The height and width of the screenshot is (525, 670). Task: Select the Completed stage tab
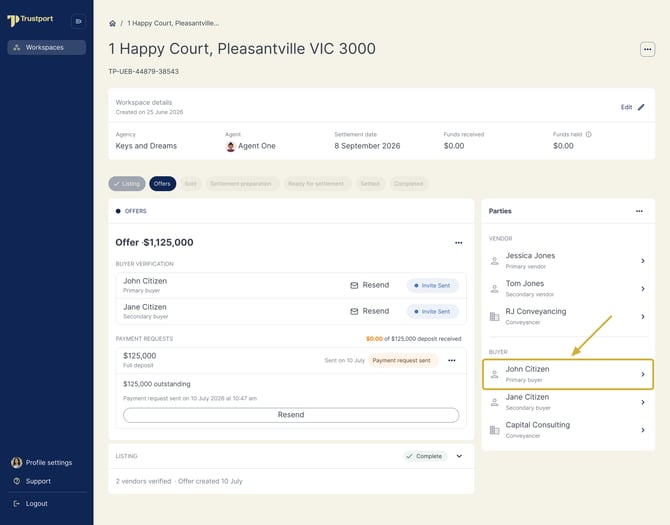[408, 184]
